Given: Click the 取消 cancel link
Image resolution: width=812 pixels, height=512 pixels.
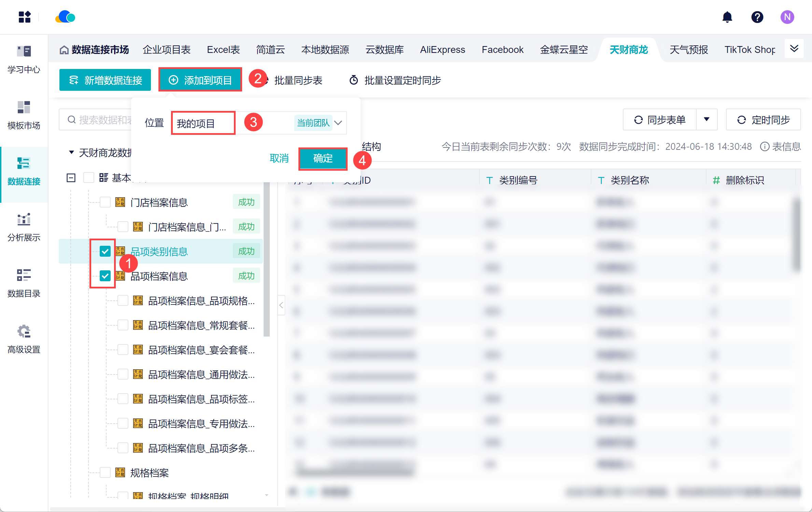Looking at the screenshot, I should 279,158.
